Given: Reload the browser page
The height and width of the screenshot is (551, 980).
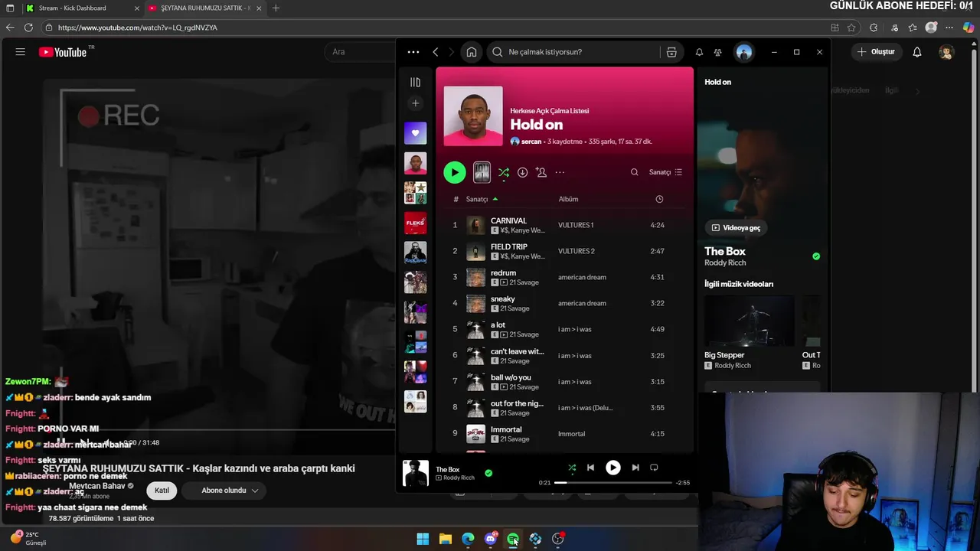Looking at the screenshot, I should tap(28, 28).
